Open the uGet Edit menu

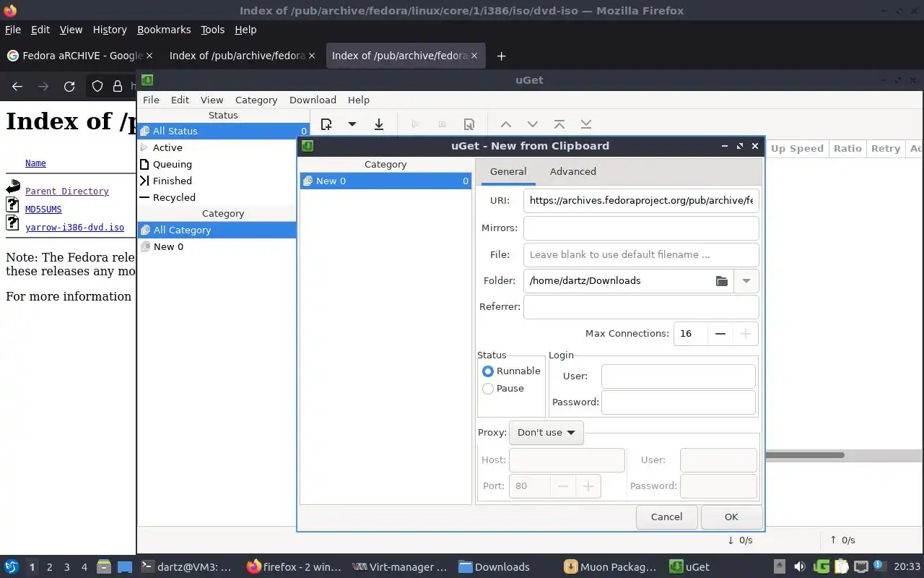180,100
